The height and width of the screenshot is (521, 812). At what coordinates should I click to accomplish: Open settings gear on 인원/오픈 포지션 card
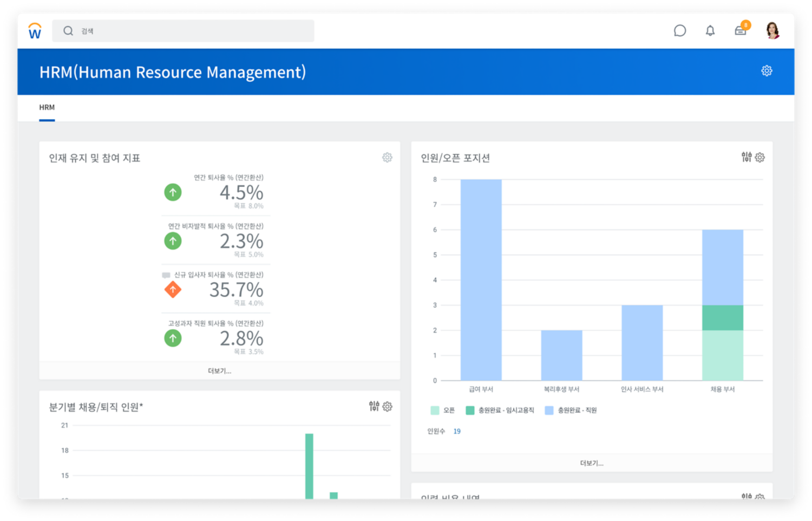pos(760,158)
